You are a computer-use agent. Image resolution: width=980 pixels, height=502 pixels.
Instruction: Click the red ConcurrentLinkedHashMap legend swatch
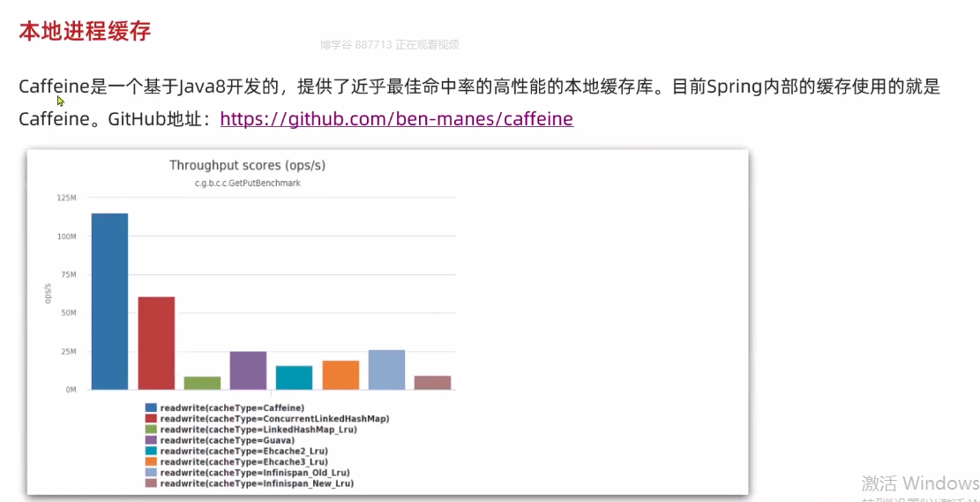151,418
